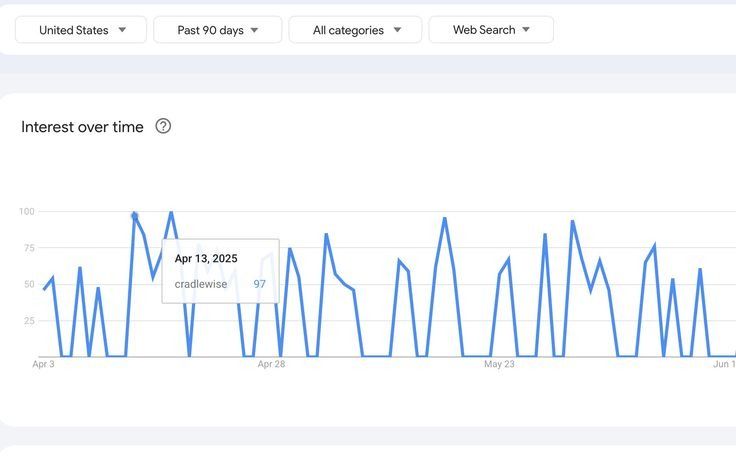Screen dimensions: 736x460
Task: Click the 50 y-axis gridline label
Action: (x=29, y=284)
